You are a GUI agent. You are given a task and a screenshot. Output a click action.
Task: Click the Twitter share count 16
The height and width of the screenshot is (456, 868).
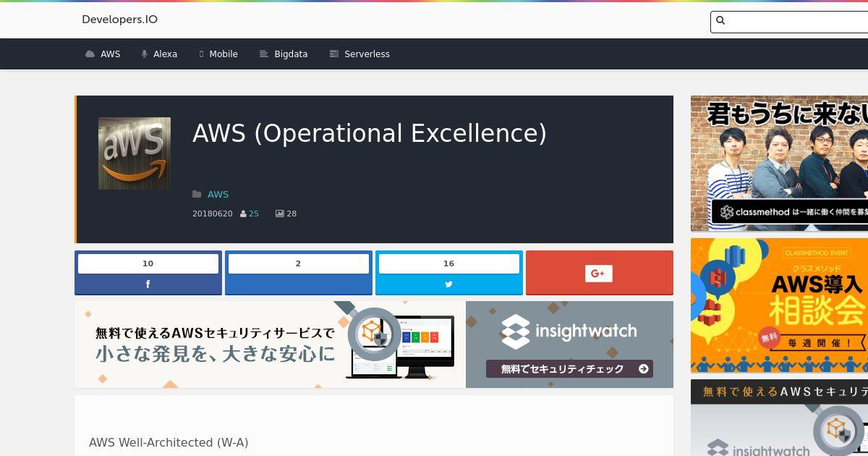click(x=449, y=263)
